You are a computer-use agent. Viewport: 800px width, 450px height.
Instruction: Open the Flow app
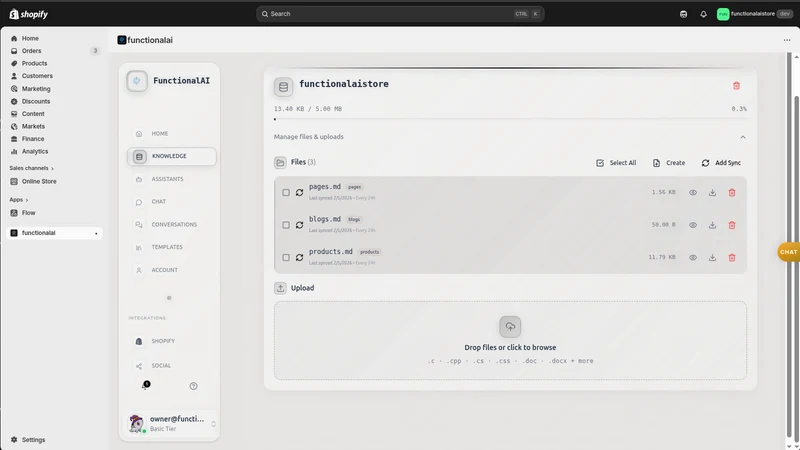click(x=29, y=213)
